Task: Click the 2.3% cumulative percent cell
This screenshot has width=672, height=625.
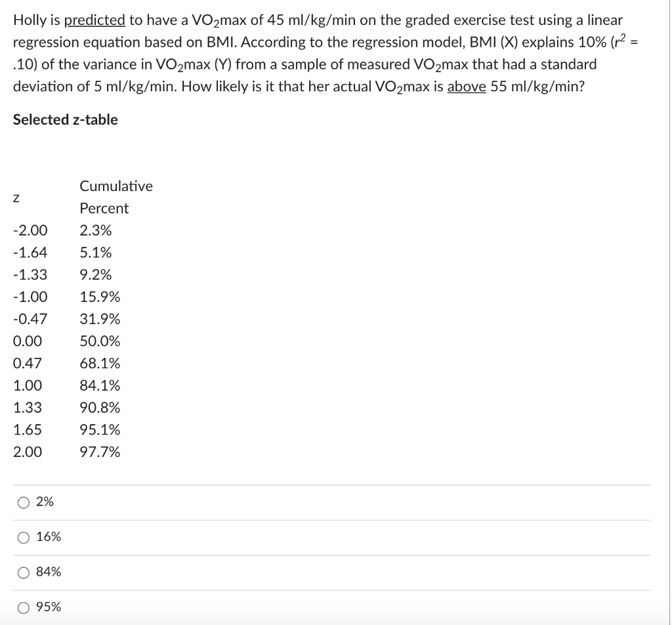Action: (x=96, y=230)
